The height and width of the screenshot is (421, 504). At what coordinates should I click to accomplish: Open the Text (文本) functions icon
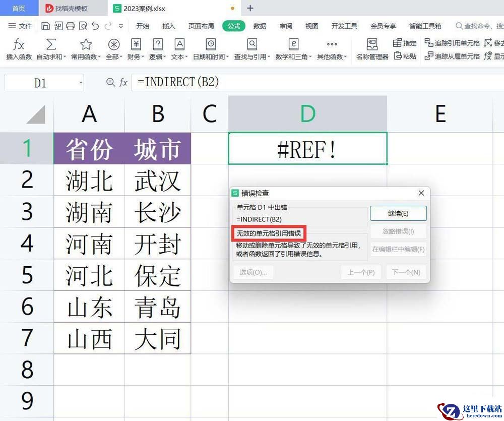point(179,44)
